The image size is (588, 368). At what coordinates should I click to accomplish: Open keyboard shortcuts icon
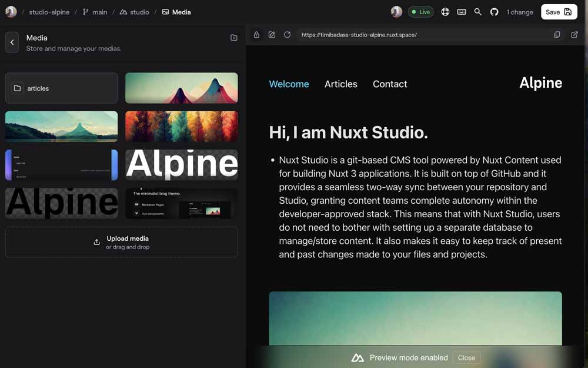pyautogui.click(x=462, y=12)
